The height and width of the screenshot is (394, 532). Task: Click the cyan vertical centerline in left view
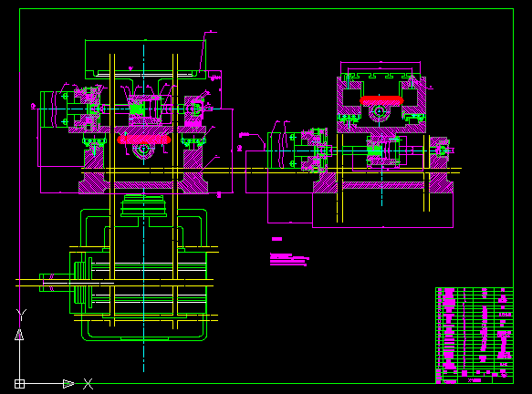(144, 207)
